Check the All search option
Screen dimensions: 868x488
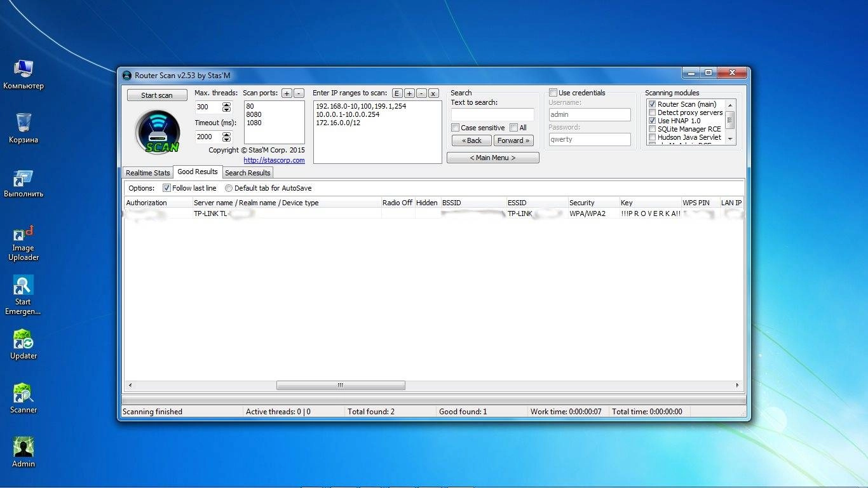click(x=513, y=128)
